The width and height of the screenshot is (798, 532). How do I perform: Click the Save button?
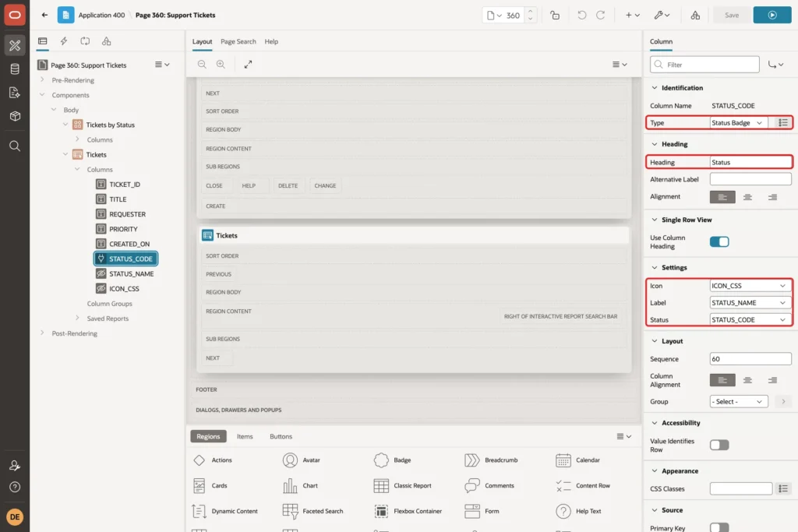pyautogui.click(x=731, y=16)
